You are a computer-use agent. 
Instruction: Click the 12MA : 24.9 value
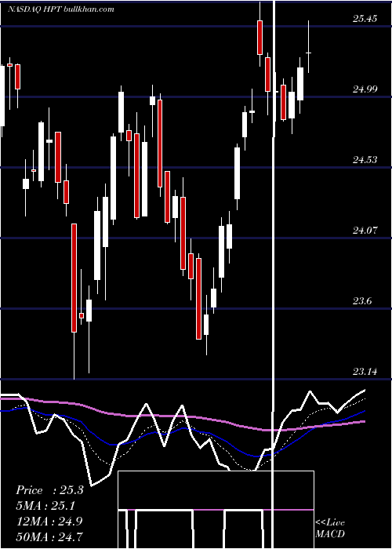coord(49,521)
